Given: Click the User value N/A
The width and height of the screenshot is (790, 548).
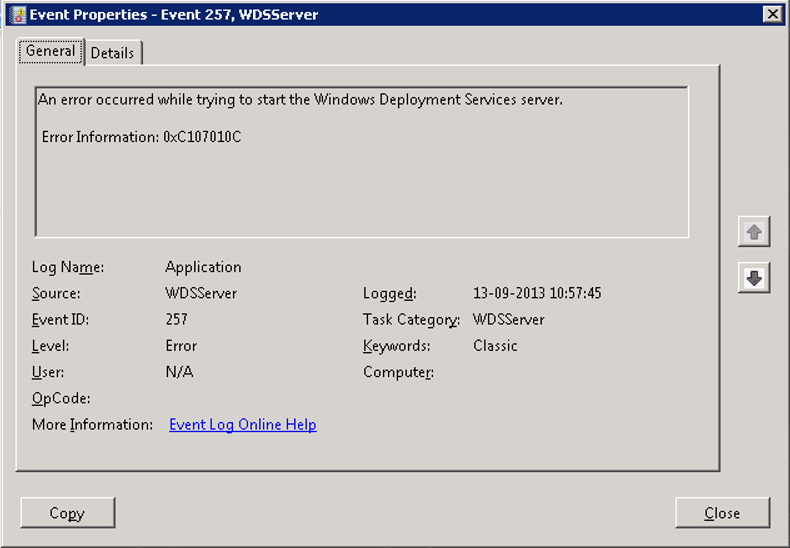Looking at the screenshot, I should point(179,372).
